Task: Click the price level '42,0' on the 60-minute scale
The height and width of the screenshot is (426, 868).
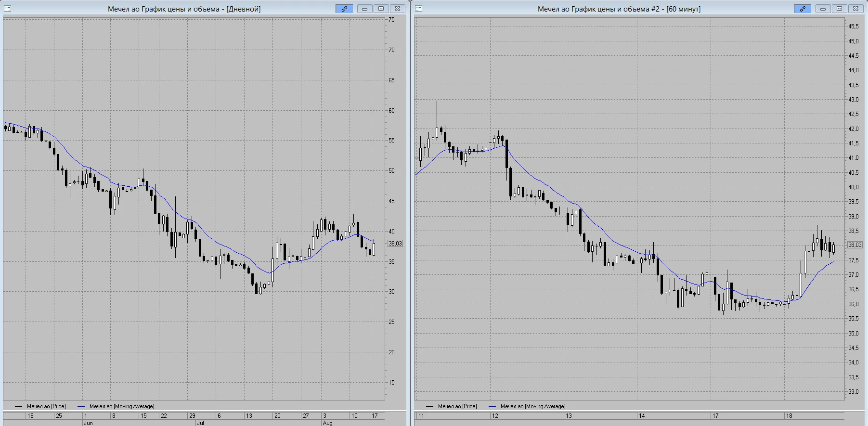Action: (x=854, y=129)
